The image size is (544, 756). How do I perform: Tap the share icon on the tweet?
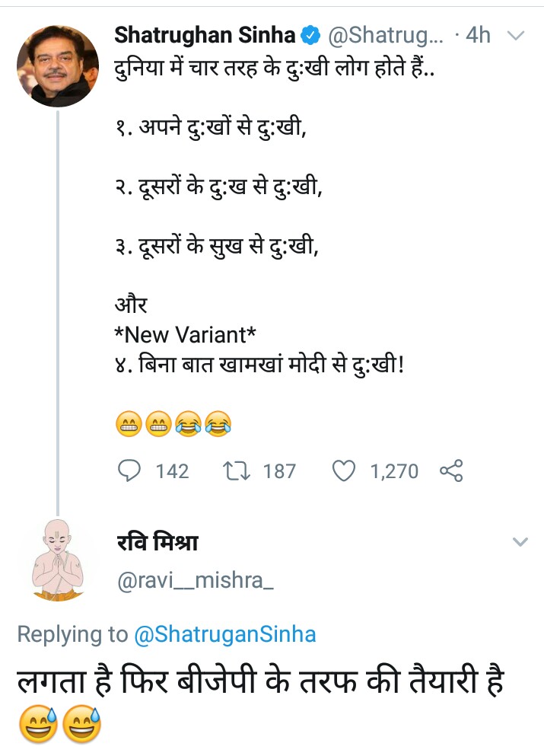pyautogui.click(x=450, y=471)
